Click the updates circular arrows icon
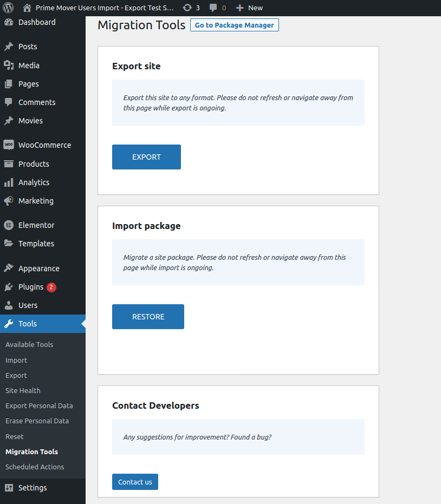This screenshot has height=504, width=441. tap(187, 8)
